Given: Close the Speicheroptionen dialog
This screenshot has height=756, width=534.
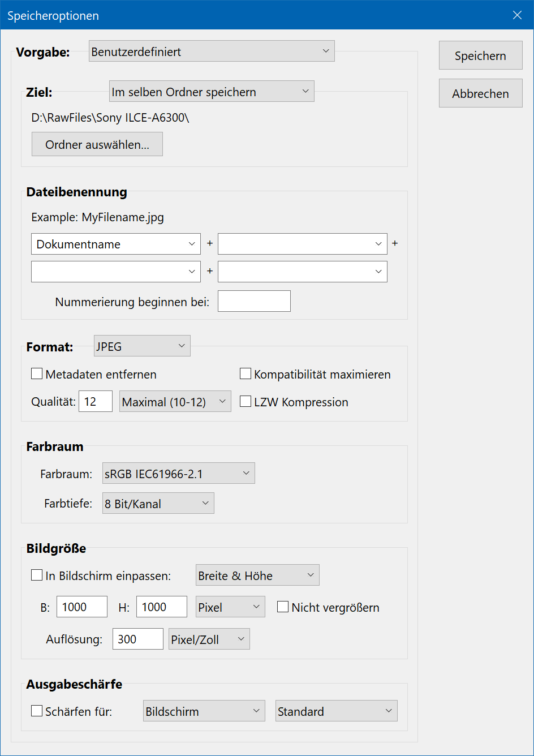Looking at the screenshot, I should pyautogui.click(x=517, y=15).
